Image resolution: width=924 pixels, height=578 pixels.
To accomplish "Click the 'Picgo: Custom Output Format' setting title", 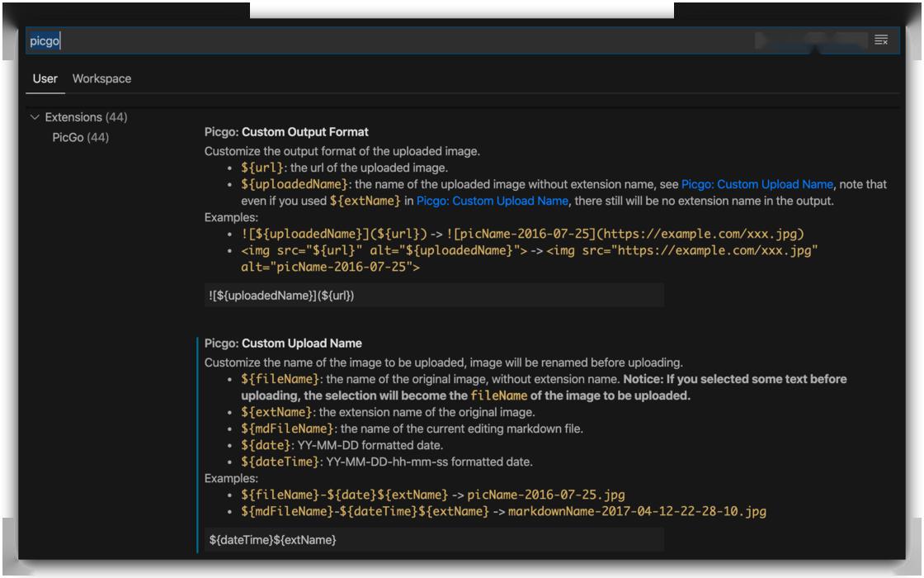I will [x=286, y=132].
